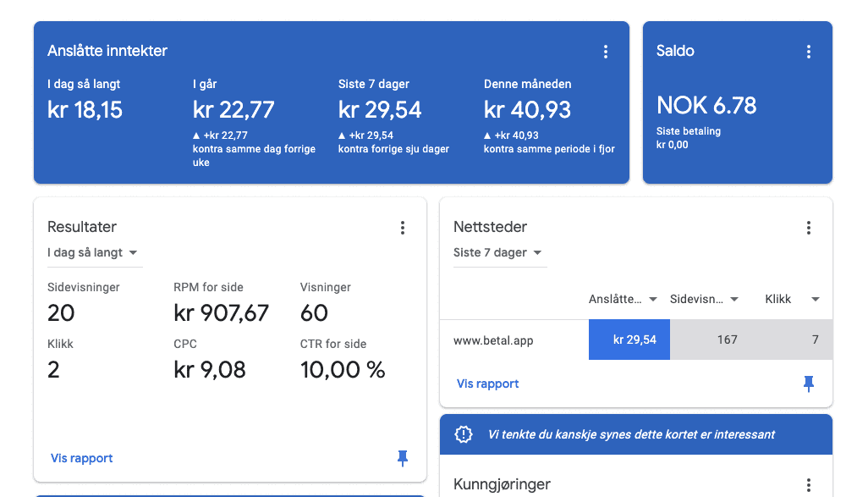Open the Anslåtte inntekter card options menu
This screenshot has width=868, height=497.
click(x=606, y=52)
